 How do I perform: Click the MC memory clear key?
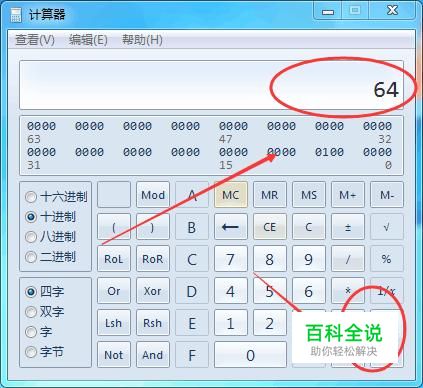[231, 195]
